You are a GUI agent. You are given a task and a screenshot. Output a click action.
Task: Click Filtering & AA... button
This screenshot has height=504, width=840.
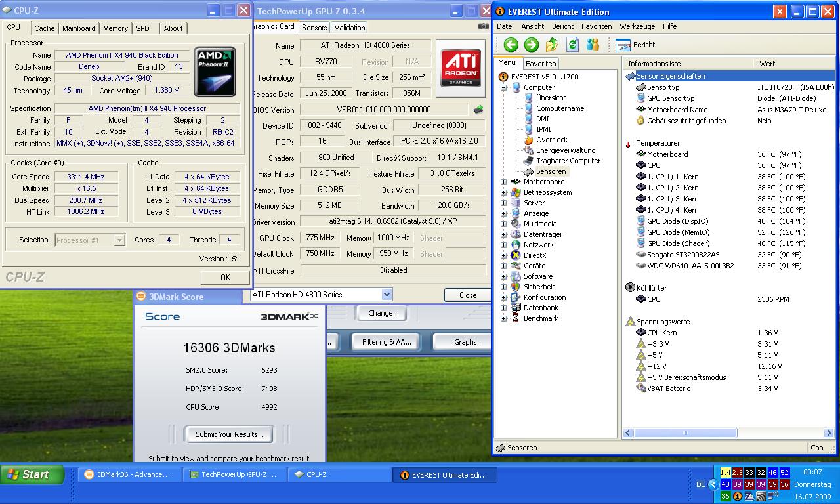click(x=387, y=342)
